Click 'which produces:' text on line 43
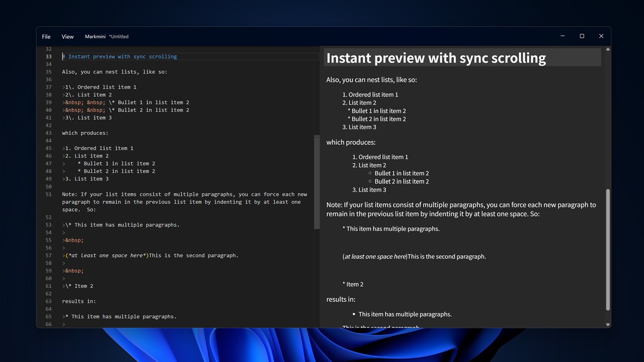The height and width of the screenshot is (362, 644). pos(85,133)
